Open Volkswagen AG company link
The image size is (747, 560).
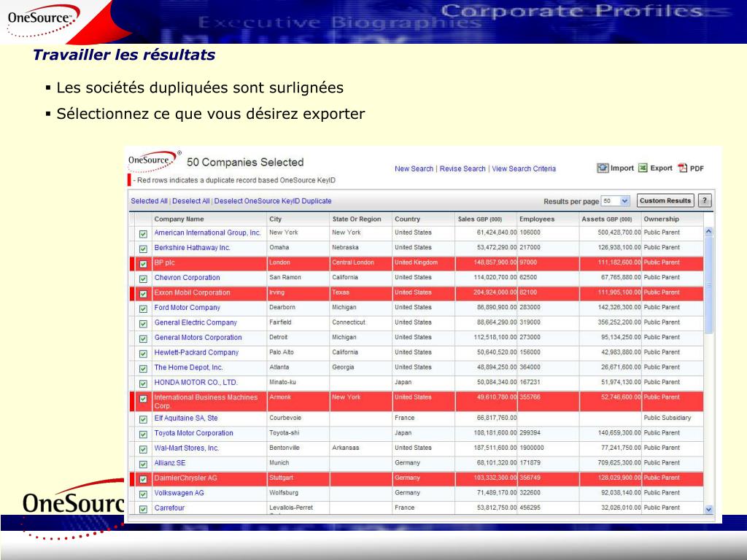[179, 493]
